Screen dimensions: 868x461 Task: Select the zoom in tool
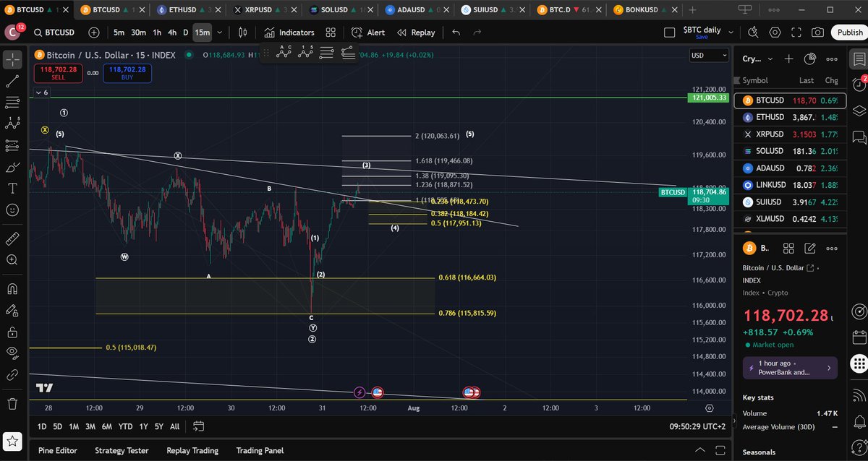pyautogui.click(x=12, y=259)
